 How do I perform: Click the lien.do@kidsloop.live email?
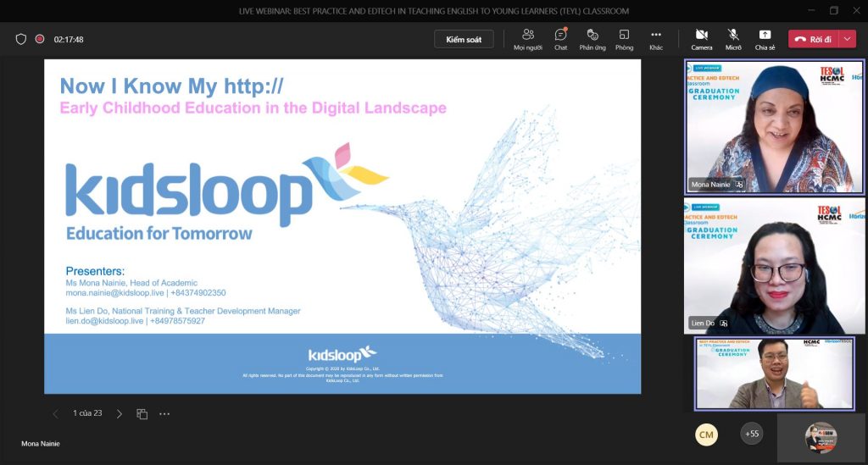104,321
